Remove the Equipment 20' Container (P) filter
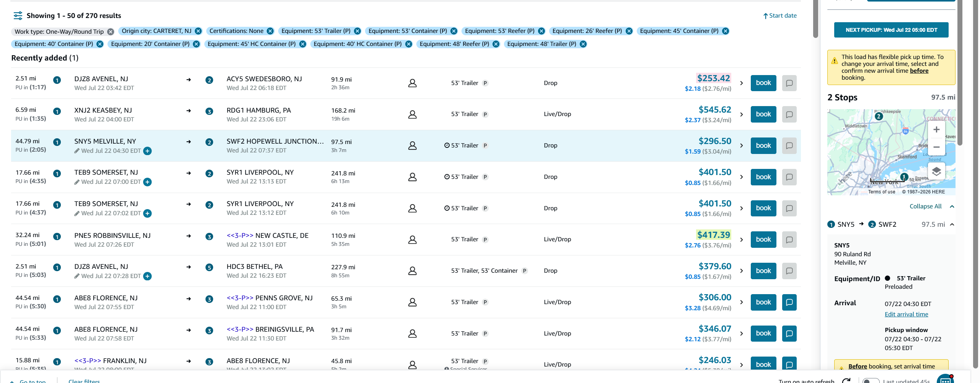 coord(196,44)
